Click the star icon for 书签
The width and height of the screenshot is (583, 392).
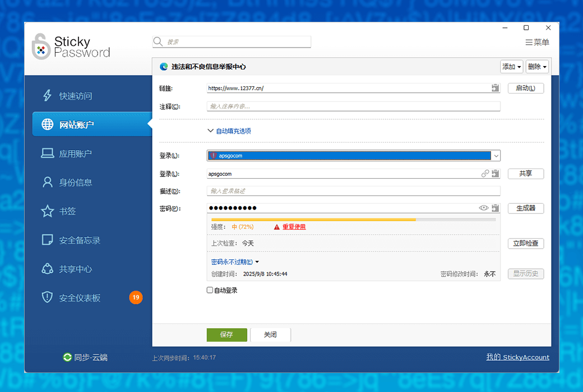(x=47, y=211)
